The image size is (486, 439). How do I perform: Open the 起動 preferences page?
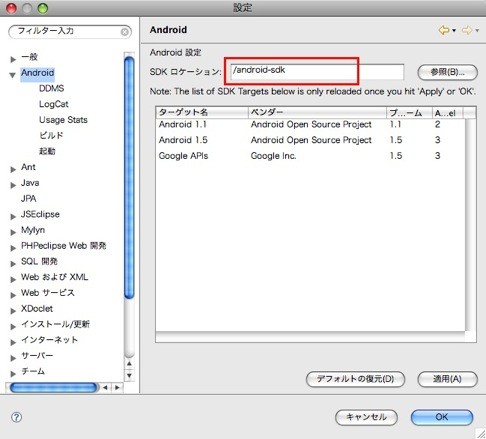47,151
